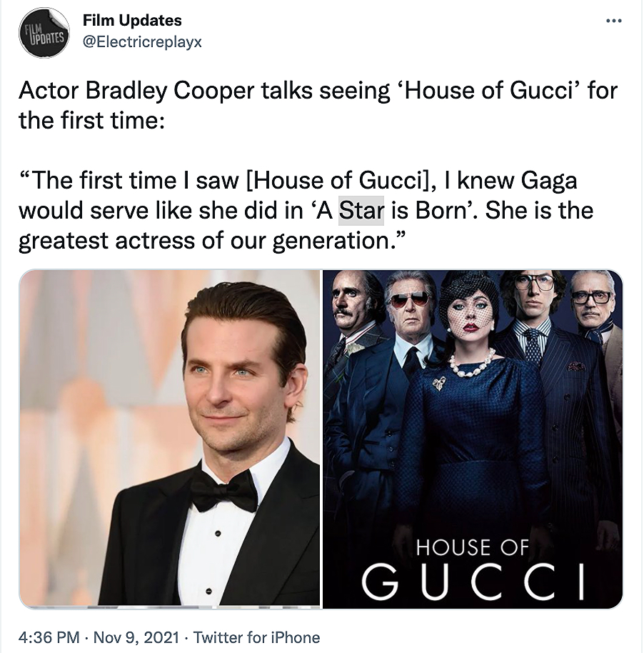Click the Film Updates display name
Image resolution: width=644 pixels, height=653 pixels.
coord(132,21)
